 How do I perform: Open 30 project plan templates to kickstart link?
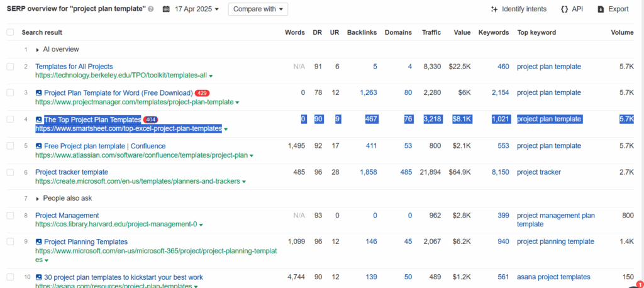tap(124, 277)
